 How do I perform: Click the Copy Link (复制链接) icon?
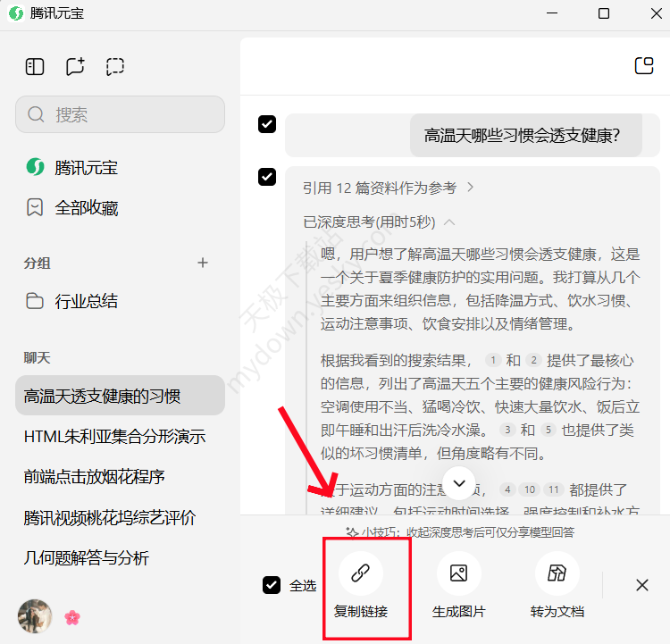pos(361,573)
